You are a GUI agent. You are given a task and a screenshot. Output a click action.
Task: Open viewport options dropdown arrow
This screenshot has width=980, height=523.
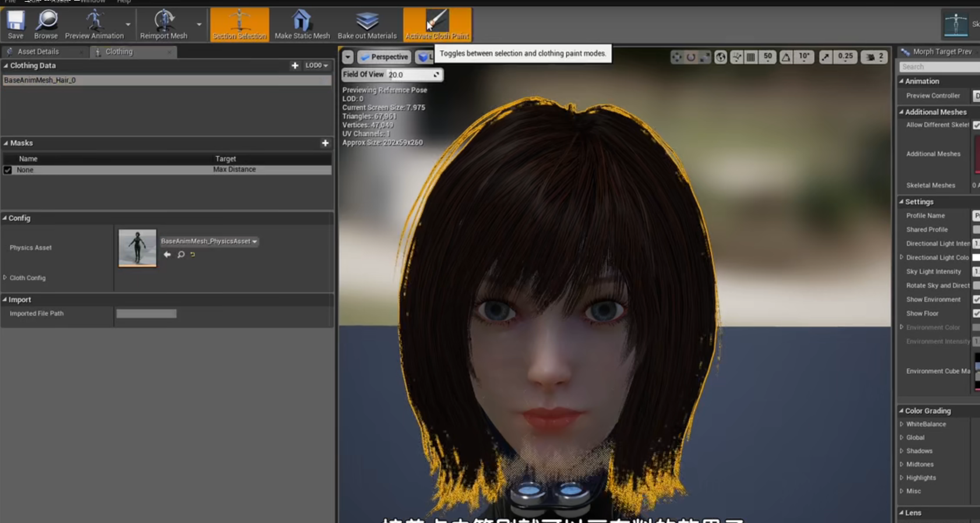(x=348, y=57)
